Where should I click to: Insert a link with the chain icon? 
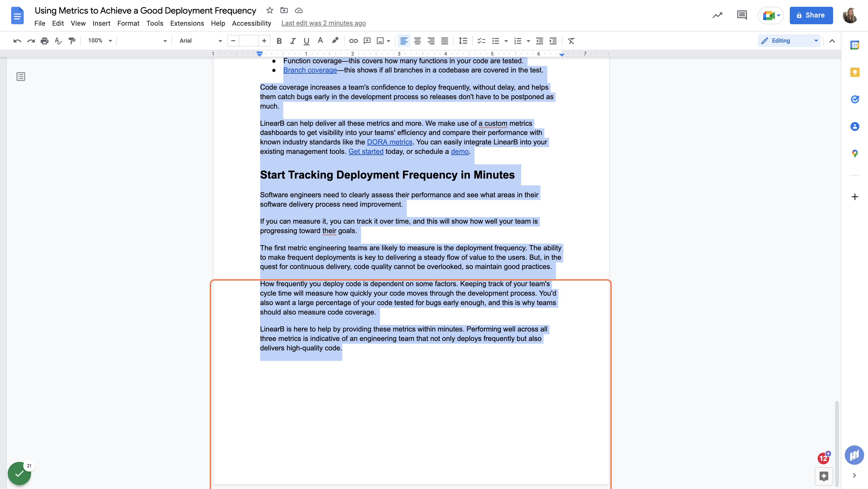pyautogui.click(x=353, y=41)
